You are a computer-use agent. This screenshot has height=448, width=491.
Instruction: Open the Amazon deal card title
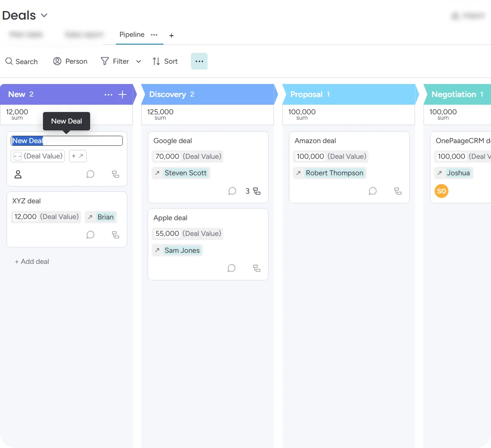click(315, 141)
